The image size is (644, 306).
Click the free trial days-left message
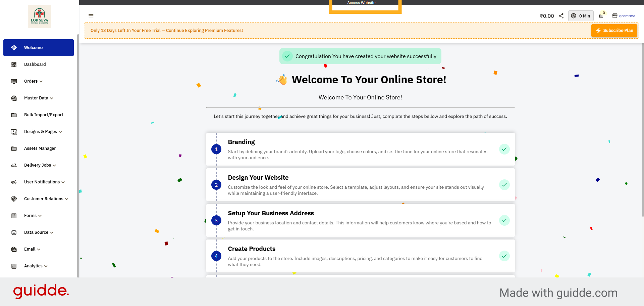click(167, 31)
